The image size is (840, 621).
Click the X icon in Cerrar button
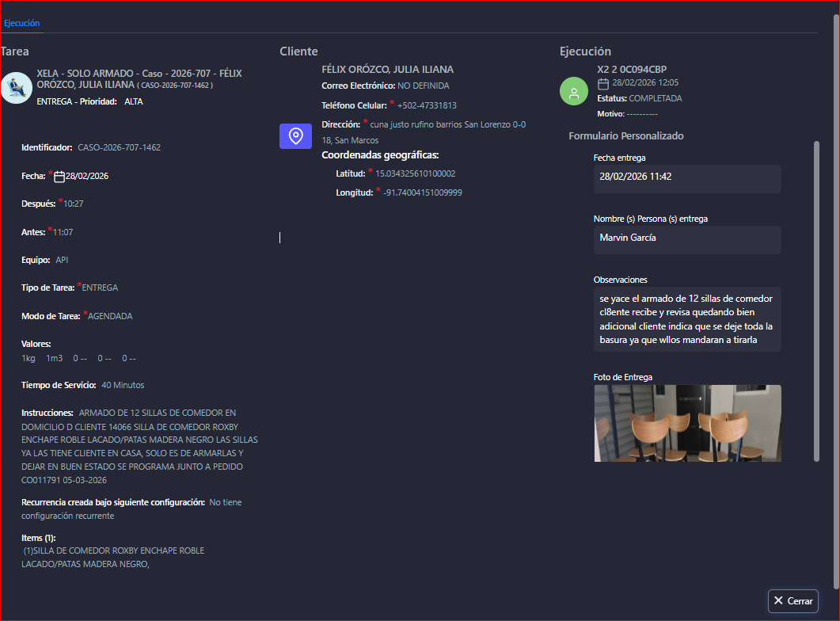click(x=778, y=601)
